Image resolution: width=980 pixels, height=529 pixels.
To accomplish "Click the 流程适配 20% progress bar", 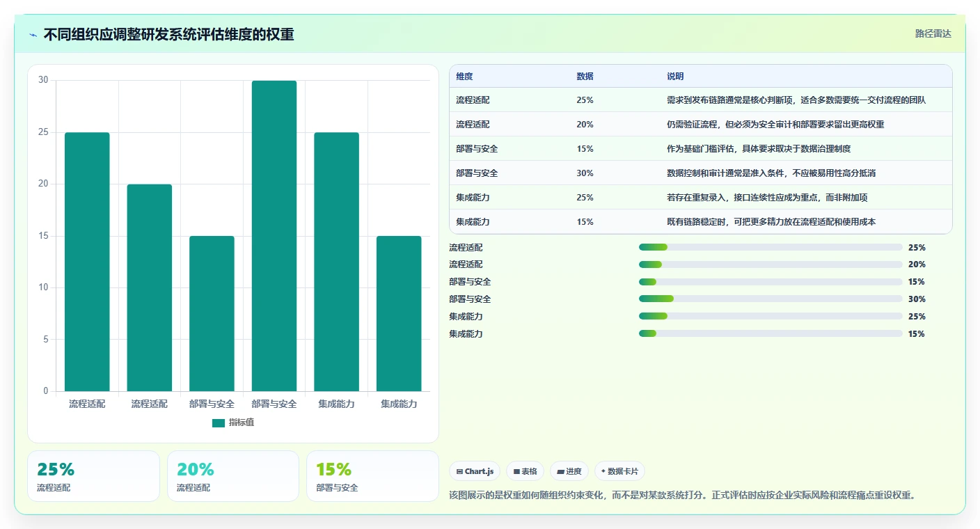I will [770, 264].
